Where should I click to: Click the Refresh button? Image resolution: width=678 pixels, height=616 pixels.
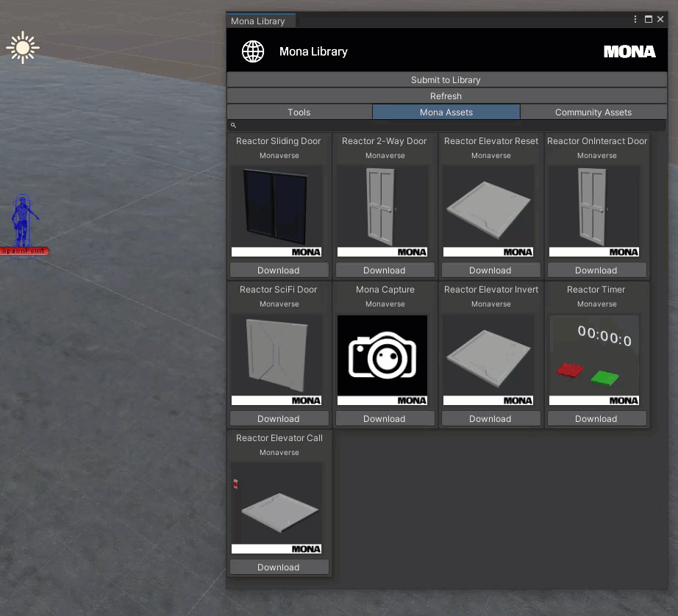coord(446,96)
